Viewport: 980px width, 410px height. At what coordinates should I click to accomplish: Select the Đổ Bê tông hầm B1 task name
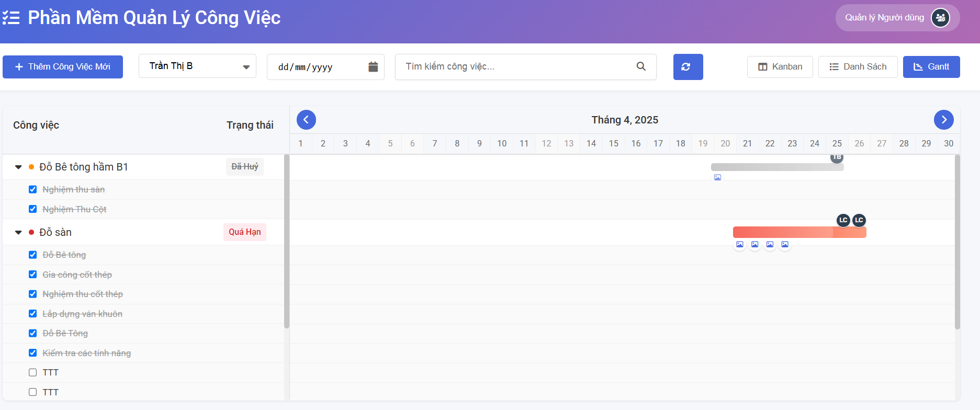[x=84, y=167]
